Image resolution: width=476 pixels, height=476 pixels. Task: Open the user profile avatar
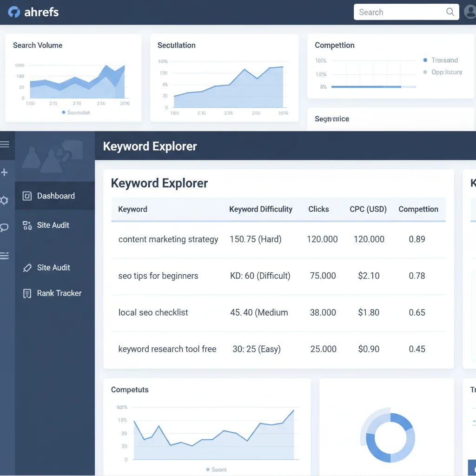[x=470, y=12]
